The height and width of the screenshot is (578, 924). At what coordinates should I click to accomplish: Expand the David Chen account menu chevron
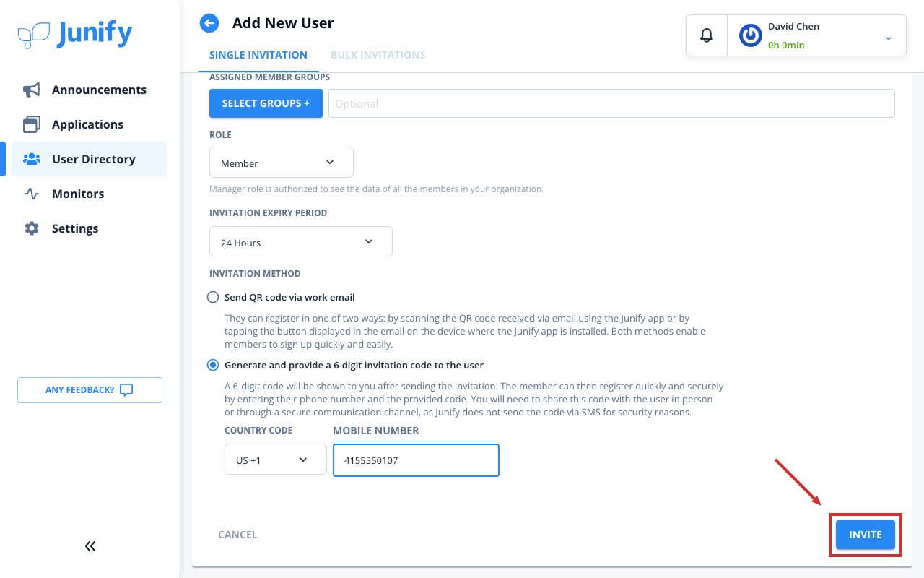(x=889, y=38)
